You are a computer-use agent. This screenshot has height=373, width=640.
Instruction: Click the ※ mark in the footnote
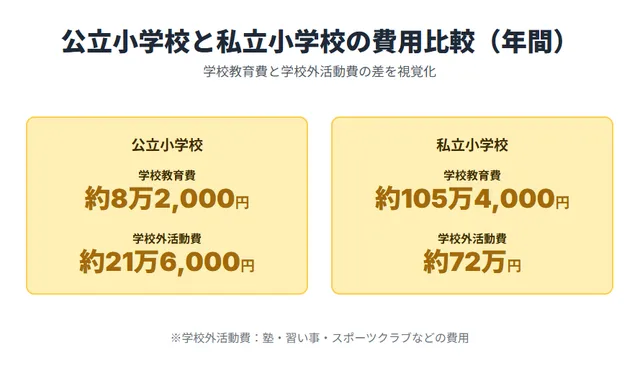pyautogui.click(x=176, y=338)
